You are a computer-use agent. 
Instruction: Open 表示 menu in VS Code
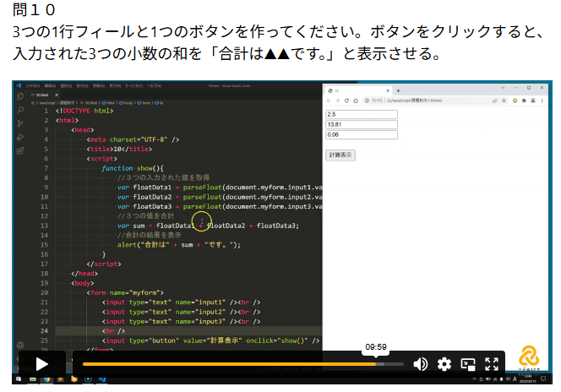click(82, 86)
